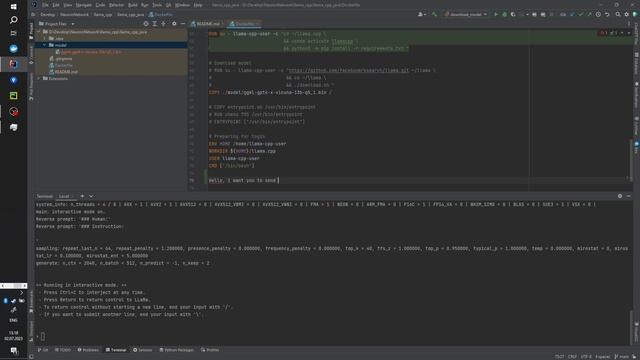Open terminal panel settings gear
The image size is (640, 360).
620,196
